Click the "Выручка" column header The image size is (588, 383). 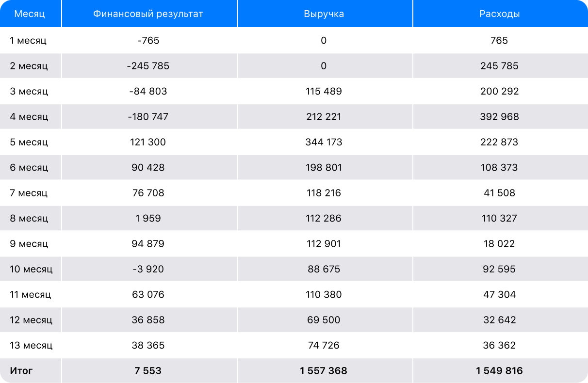324,14
